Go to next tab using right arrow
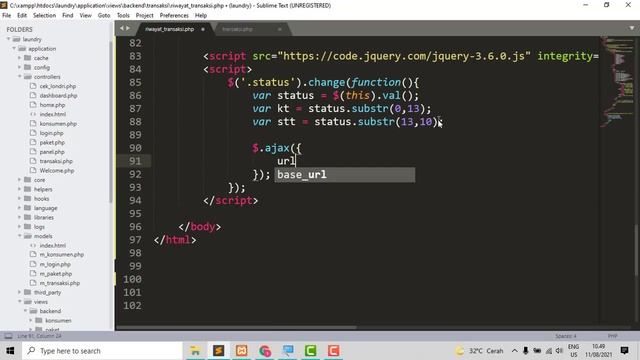Viewport: 640px width, 360px height. tap(128, 28)
